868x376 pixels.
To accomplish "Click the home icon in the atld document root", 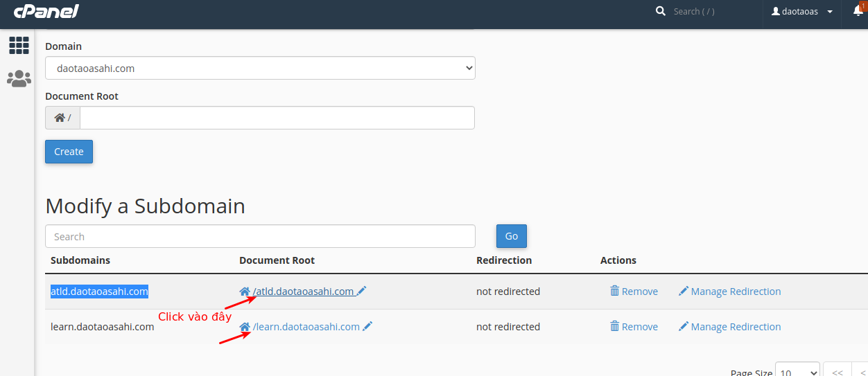I will tap(245, 292).
